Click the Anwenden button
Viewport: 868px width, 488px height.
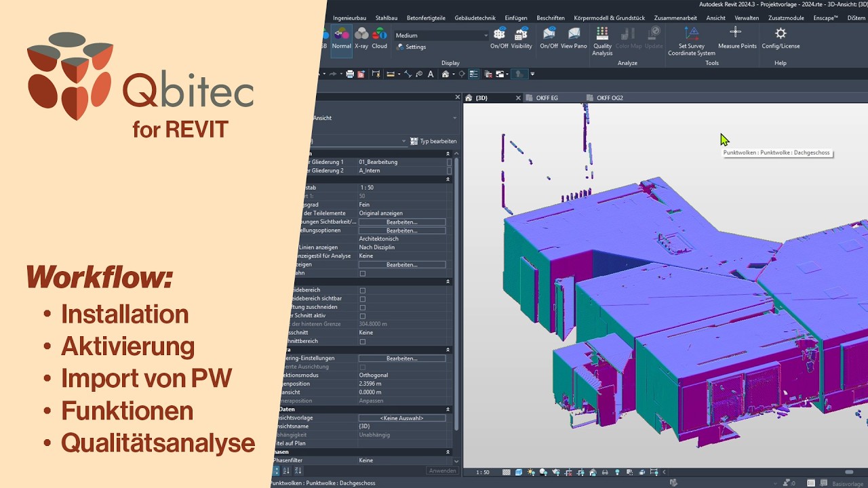[442, 470]
